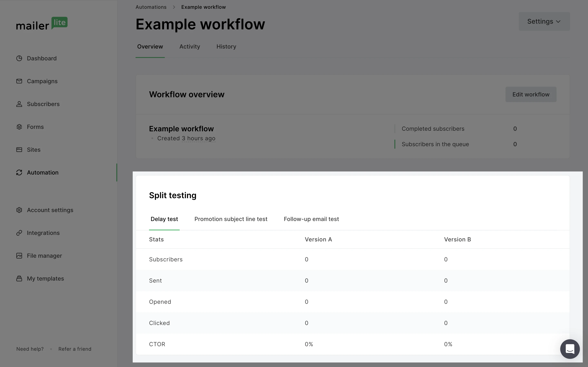Go back via the Automations breadcrumb link
588x367 pixels.
151,7
